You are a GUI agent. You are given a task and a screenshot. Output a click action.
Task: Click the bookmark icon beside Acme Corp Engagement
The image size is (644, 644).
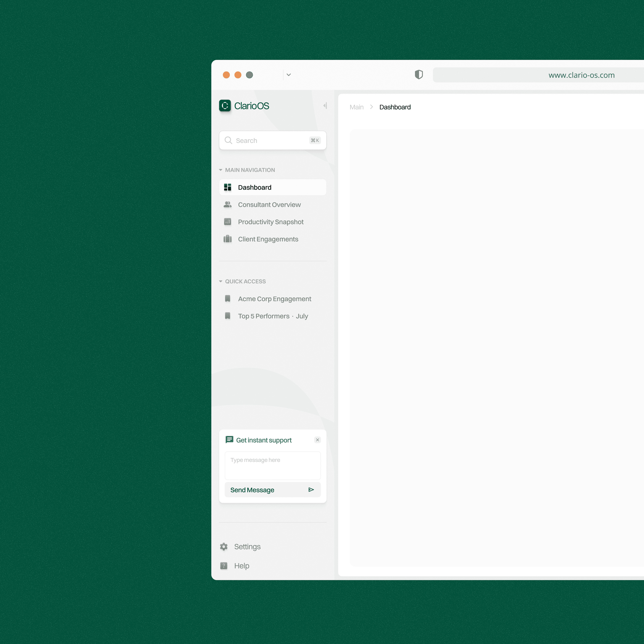coord(227,299)
